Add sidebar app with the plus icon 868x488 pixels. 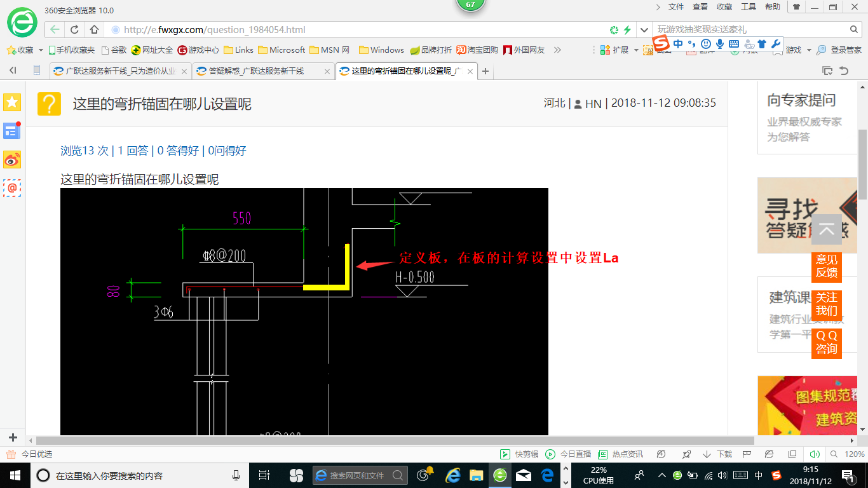coord(13,437)
